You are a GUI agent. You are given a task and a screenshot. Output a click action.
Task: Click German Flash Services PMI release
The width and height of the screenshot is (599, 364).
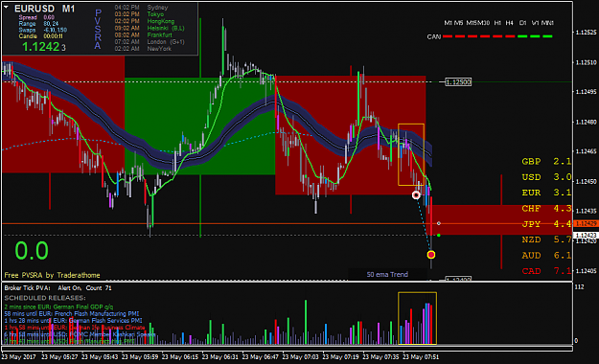tap(73, 321)
